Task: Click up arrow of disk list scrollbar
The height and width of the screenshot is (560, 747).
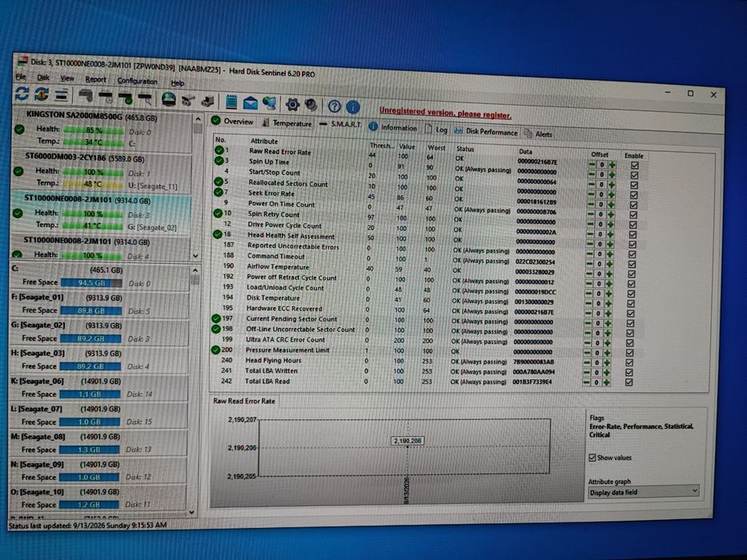Action: point(197,118)
